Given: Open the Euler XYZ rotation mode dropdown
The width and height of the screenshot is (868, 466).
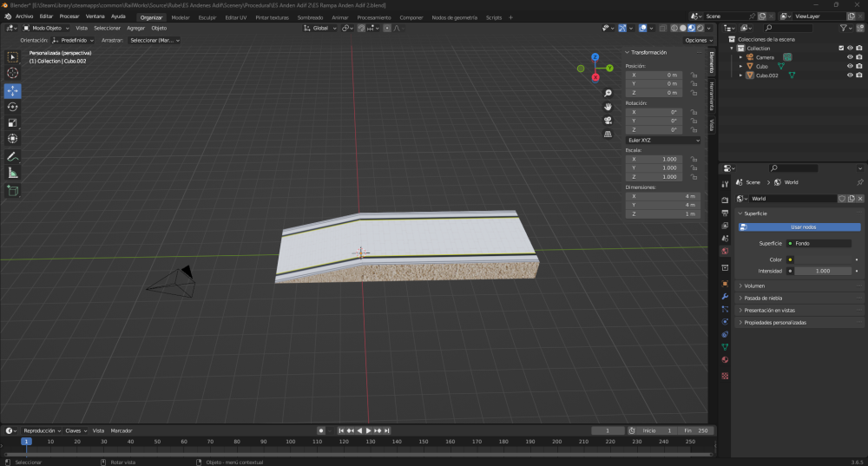Looking at the screenshot, I should click(x=663, y=140).
